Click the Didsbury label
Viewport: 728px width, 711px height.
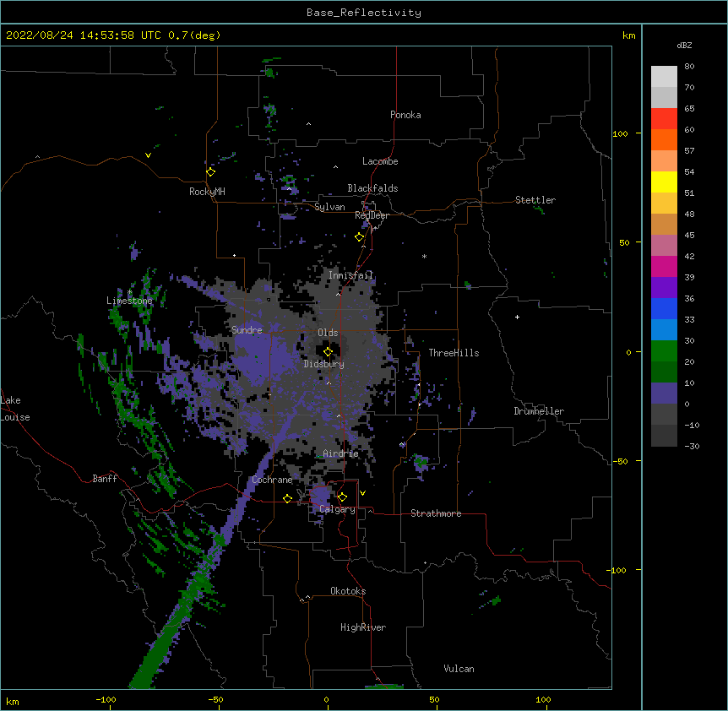tap(324, 364)
